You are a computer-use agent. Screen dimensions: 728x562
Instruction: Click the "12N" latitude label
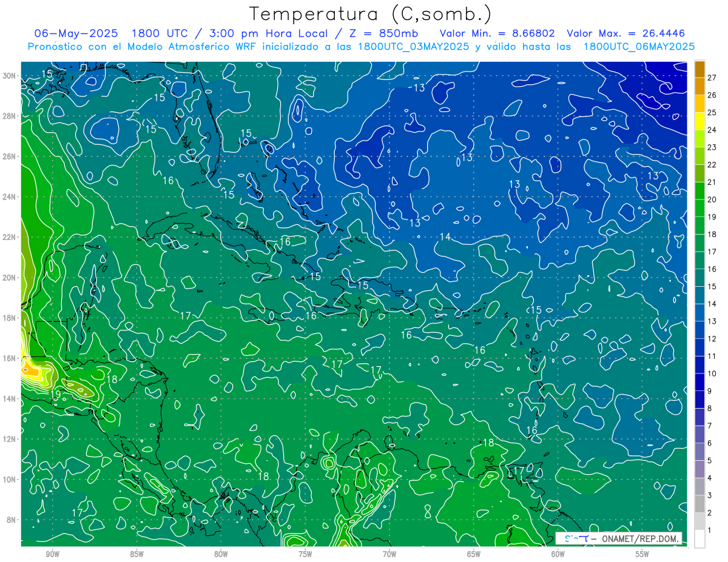[10, 439]
